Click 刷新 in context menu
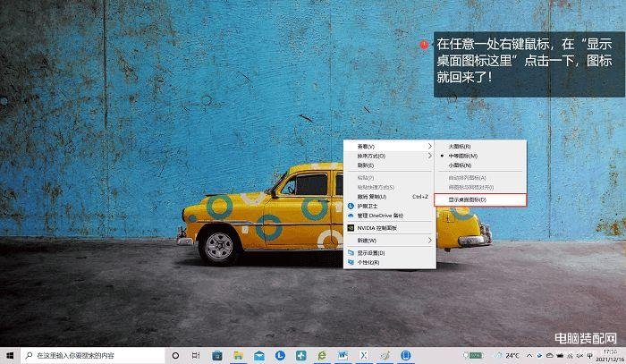Screen dimensions: 626x364 [366, 165]
